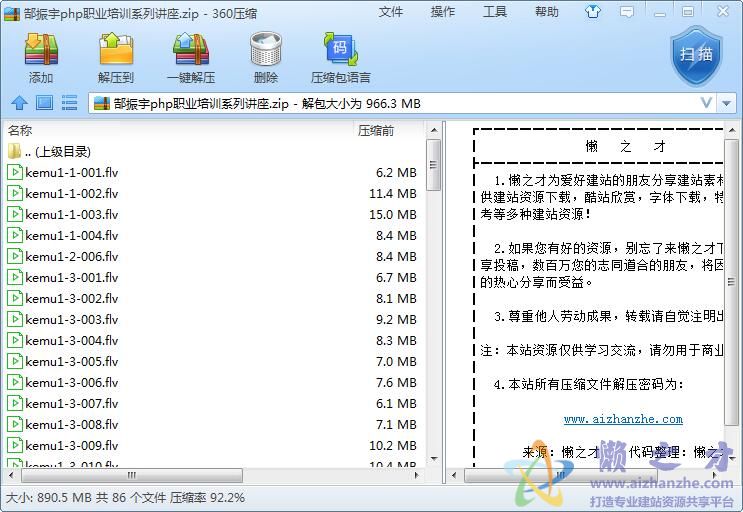Click the file icon of kemu1-2-006.flv
Image resolution: width=743 pixels, height=512 pixels.
[x=15, y=256]
